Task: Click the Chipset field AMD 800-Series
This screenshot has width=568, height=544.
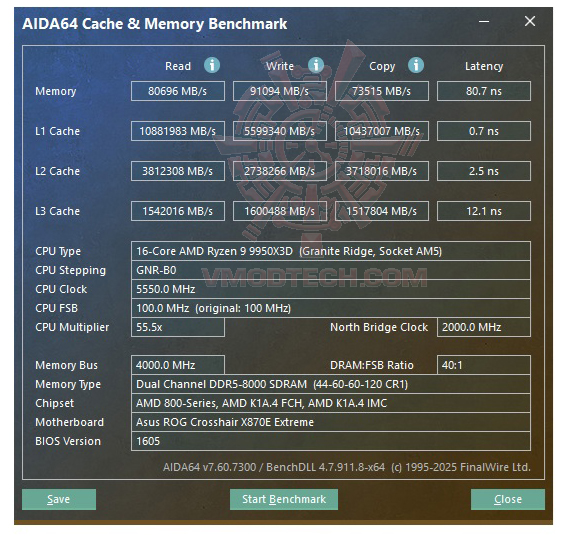Action: [331, 403]
